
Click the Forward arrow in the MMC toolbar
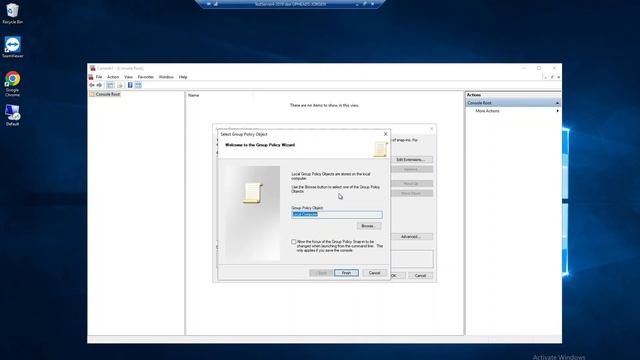(99, 85)
